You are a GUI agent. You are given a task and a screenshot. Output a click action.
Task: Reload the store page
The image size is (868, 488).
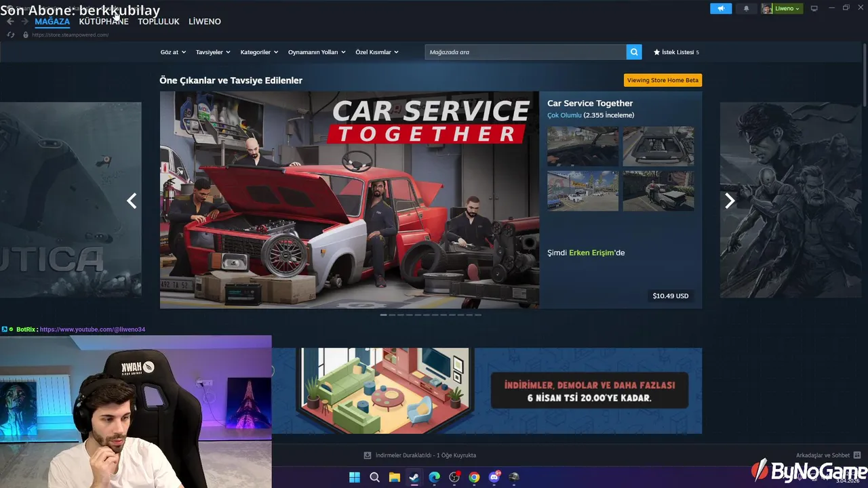tap(11, 35)
